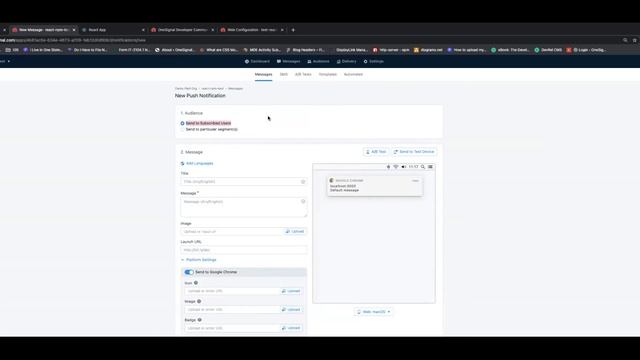This screenshot has height=360, width=640.
Task: Select Send to Subscribed Users radio option
Action: 182,123
